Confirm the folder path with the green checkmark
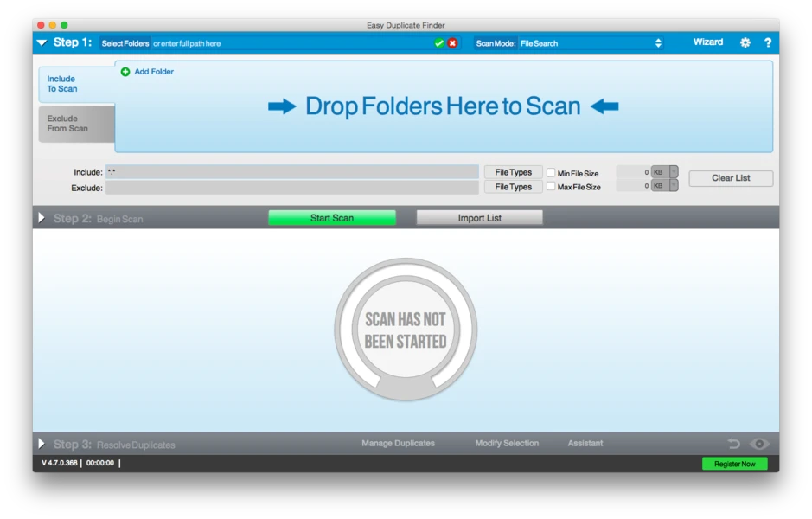 pos(439,43)
